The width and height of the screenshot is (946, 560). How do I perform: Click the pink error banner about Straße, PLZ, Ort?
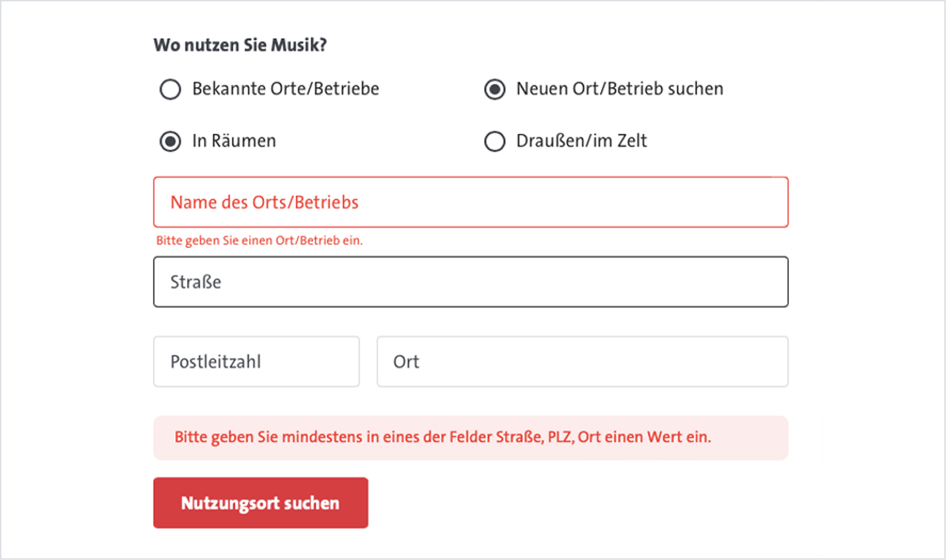471,437
